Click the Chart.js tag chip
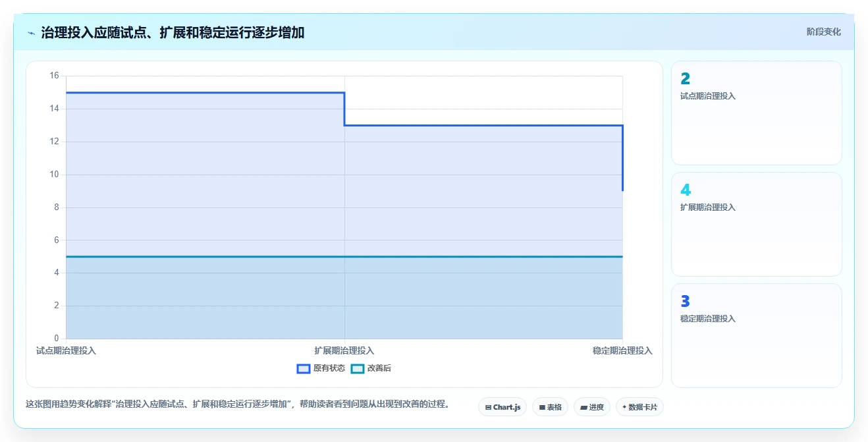The image size is (868, 442). [502, 407]
